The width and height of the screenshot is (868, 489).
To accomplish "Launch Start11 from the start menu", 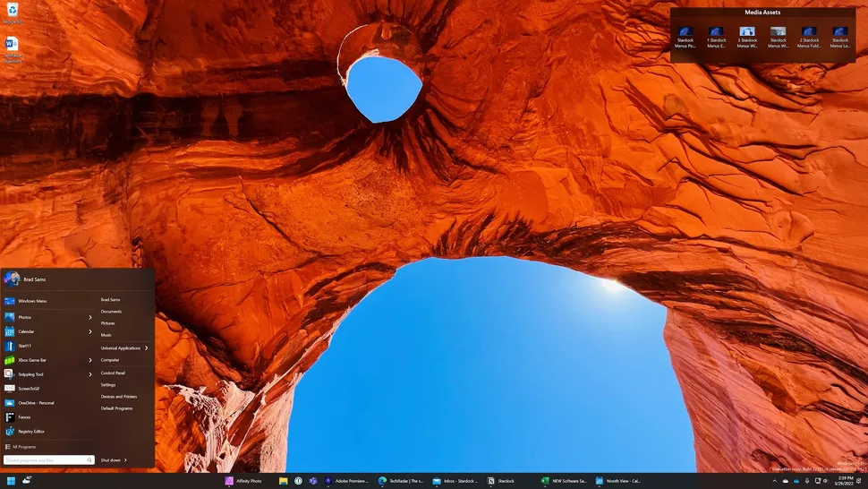I will tap(48, 346).
